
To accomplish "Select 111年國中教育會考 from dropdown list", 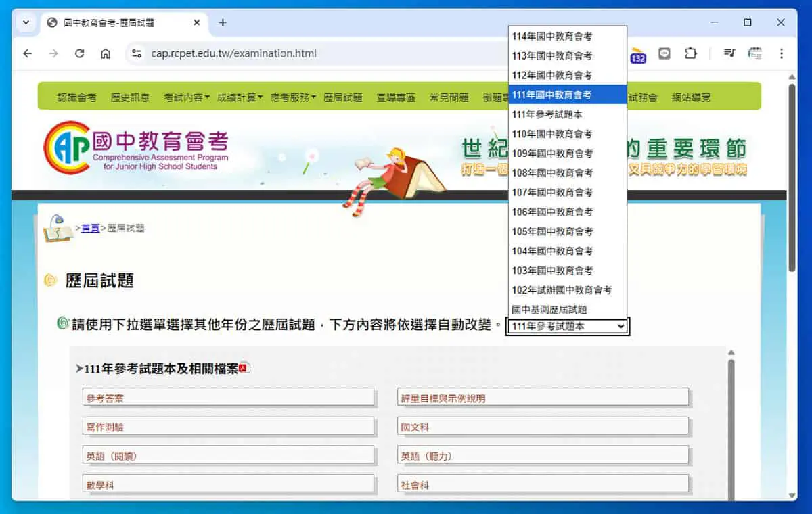I will 568,95.
